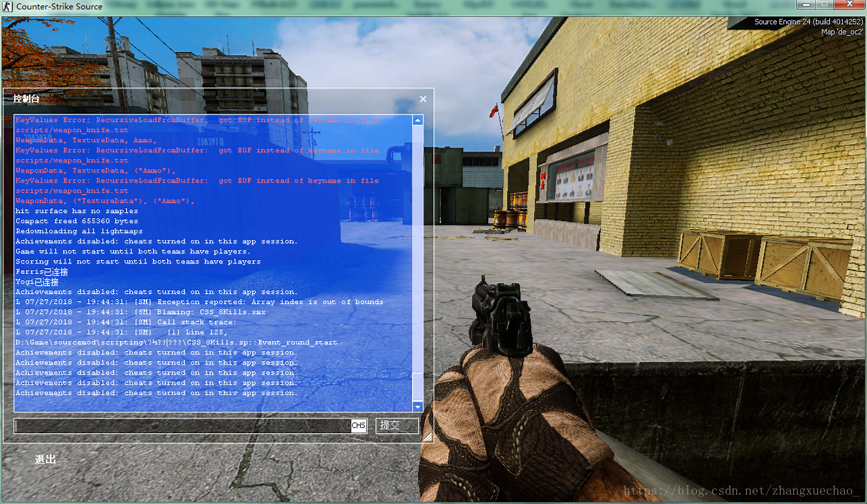Click the console scrollbar down arrow
Viewport: 867px width, 504px height.
click(x=417, y=406)
